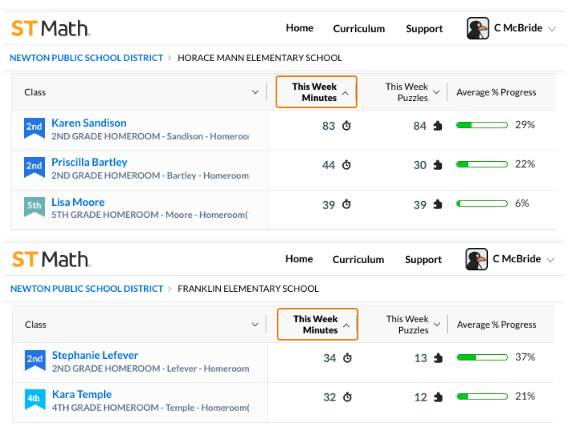
Task: Click the stopwatch icon in Karen Sandison row
Action: click(347, 126)
